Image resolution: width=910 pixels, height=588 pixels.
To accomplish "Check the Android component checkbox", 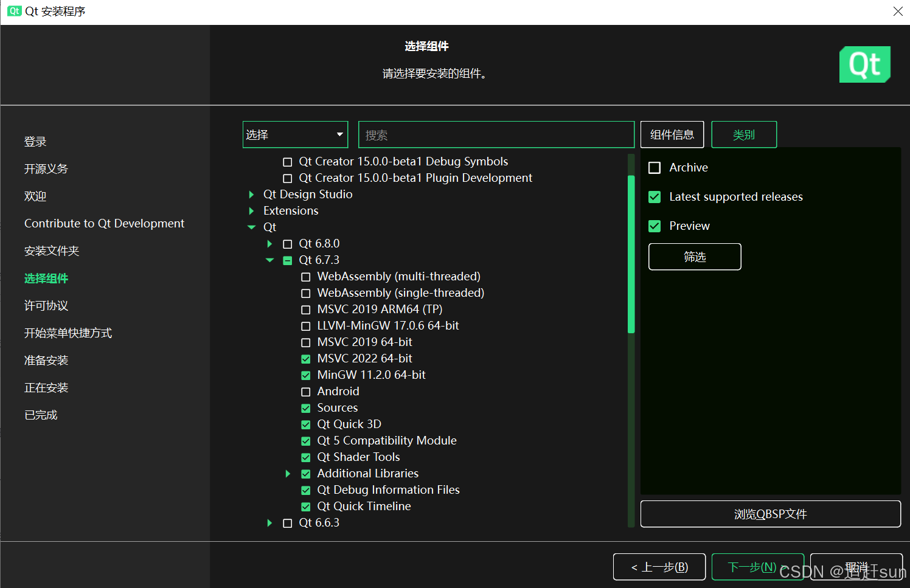I will point(306,392).
